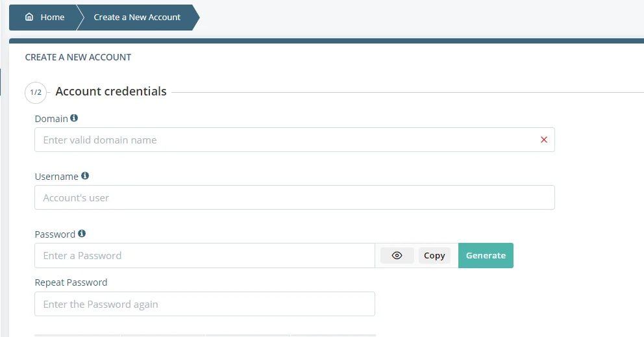644x337 pixels.
Task: Click the Copy password button
Action: click(x=434, y=255)
